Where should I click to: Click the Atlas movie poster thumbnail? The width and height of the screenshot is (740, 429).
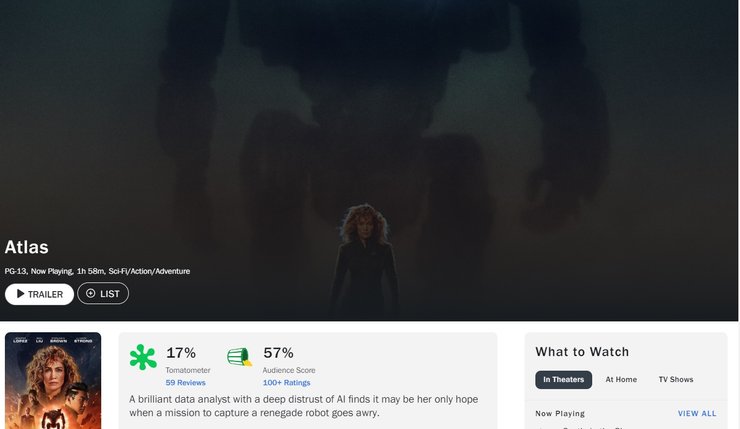coord(53,381)
